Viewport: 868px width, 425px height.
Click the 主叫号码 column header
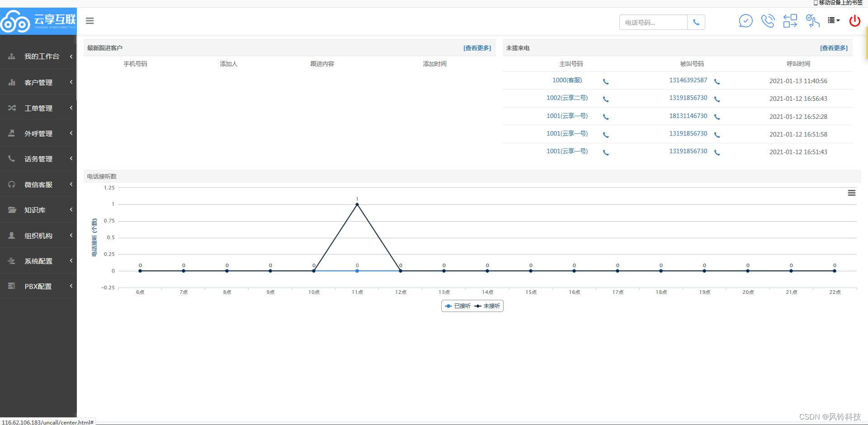[571, 64]
